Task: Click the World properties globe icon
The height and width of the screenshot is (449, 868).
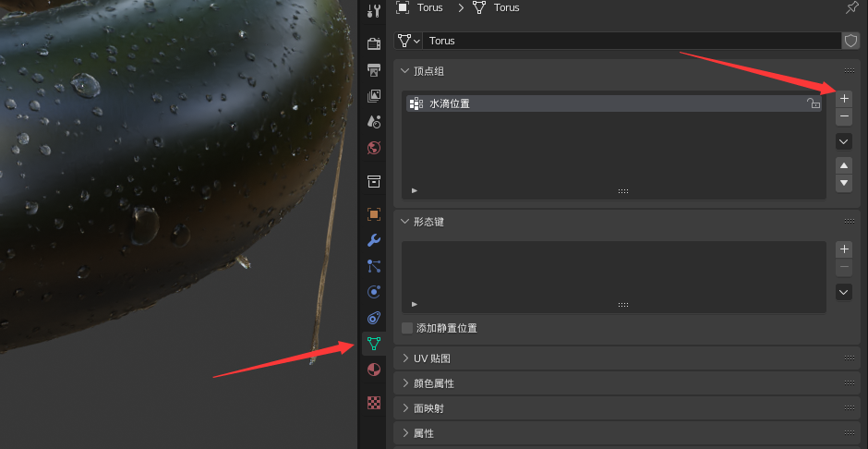Action: tap(373, 148)
